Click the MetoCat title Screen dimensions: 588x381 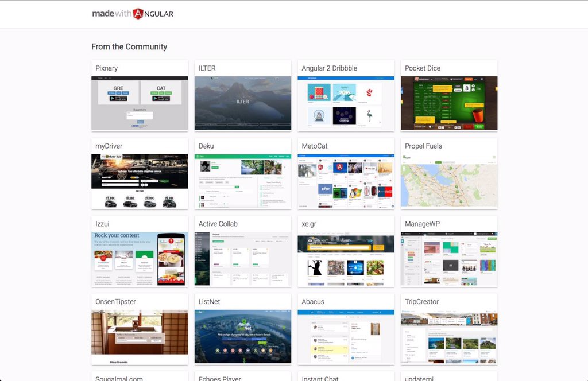[314, 146]
